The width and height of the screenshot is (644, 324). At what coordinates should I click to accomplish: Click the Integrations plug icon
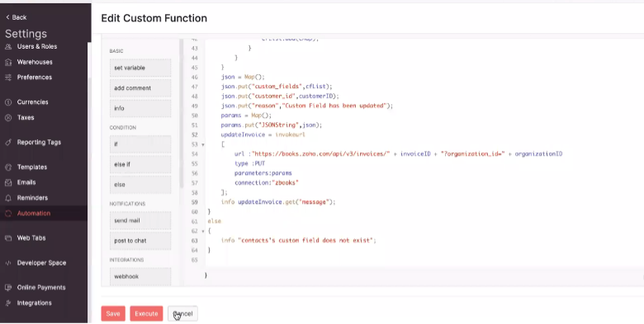[x=8, y=303]
